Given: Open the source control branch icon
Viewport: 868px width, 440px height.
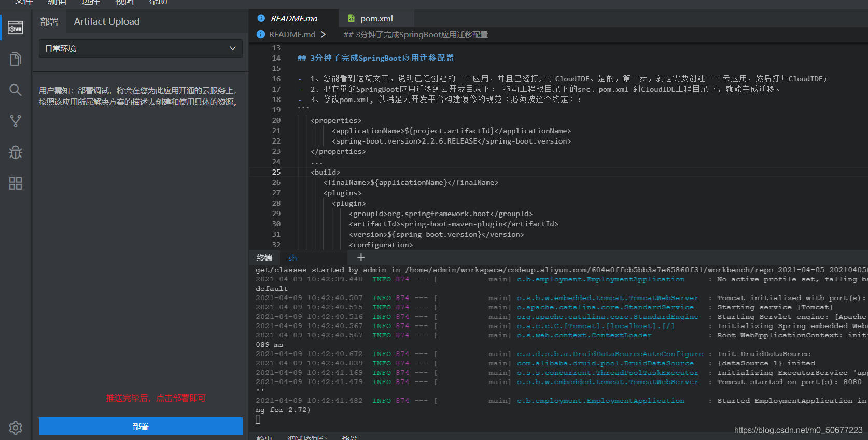Looking at the screenshot, I should pyautogui.click(x=16, y=121).
